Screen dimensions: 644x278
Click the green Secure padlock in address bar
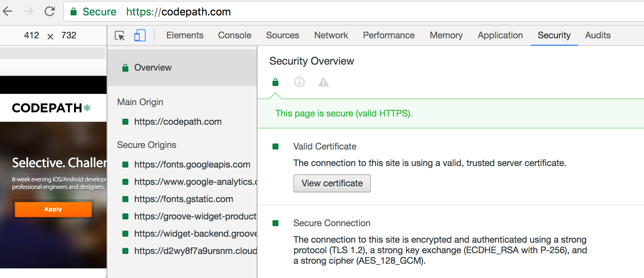(74, 12)
